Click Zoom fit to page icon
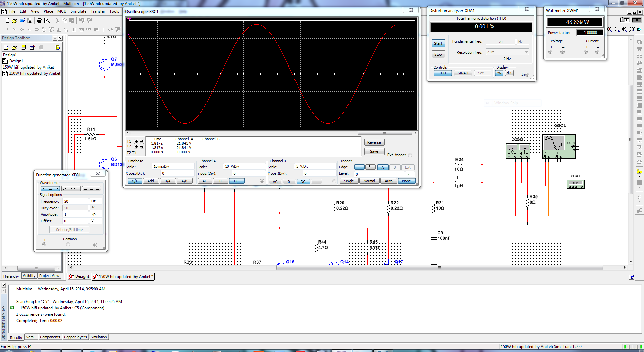This screenshot has width=644, height=352. coord(632,30)
